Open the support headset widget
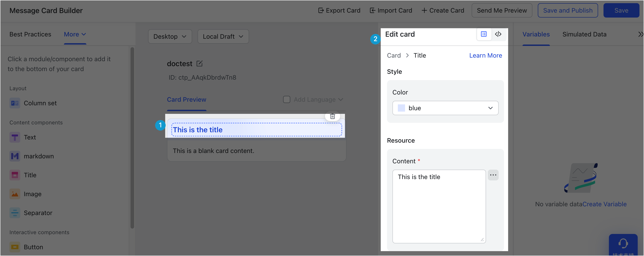The image size is (644, 256). pos(623,244)
